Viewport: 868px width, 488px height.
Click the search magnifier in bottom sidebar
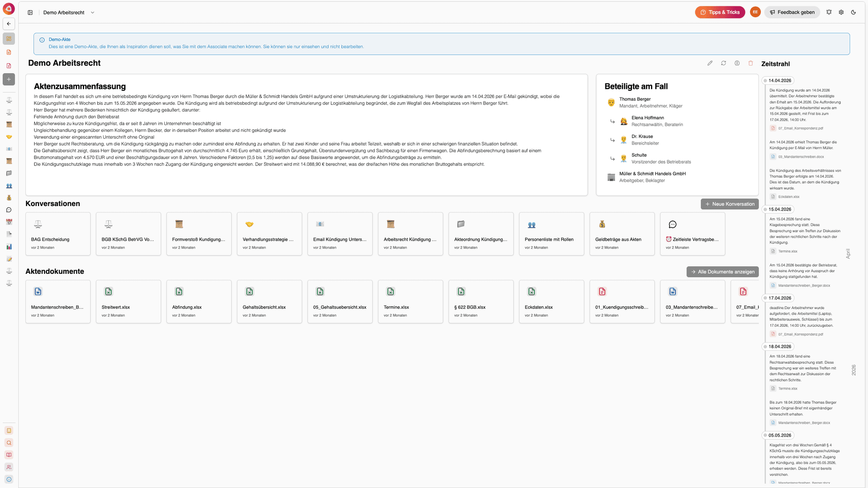9,443
